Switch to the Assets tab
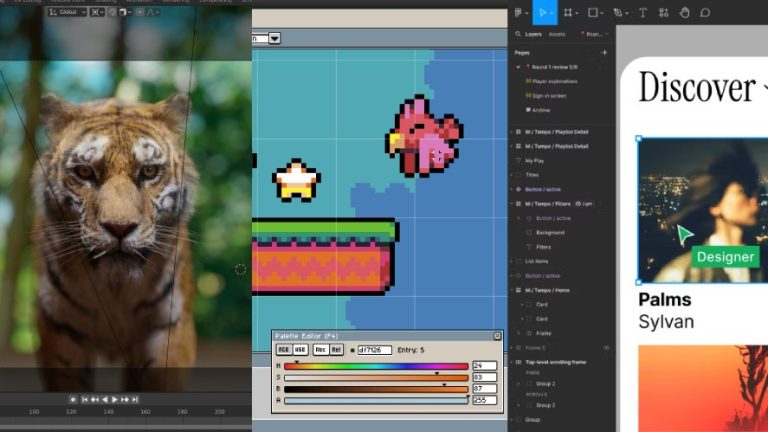 (556, 34)
